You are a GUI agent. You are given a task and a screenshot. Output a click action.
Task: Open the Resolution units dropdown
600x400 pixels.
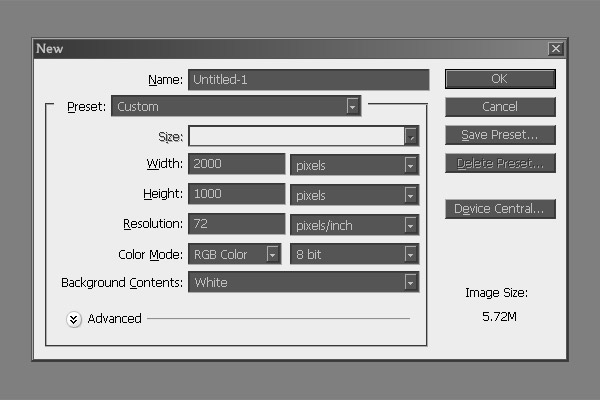(x=410, y=224)
